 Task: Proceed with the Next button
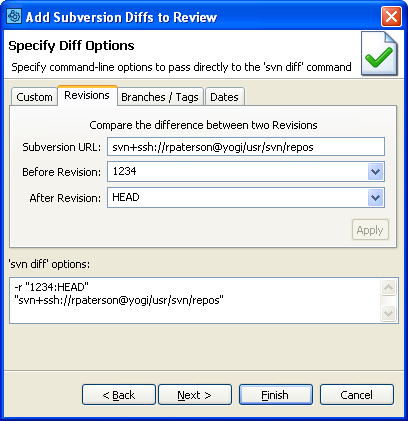click(x=195, y=395)
